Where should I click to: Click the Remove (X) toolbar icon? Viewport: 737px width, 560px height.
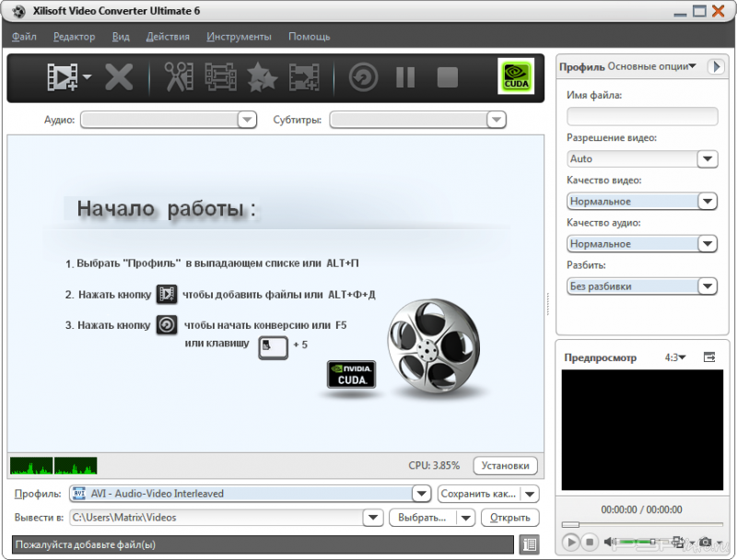point(119,77)
